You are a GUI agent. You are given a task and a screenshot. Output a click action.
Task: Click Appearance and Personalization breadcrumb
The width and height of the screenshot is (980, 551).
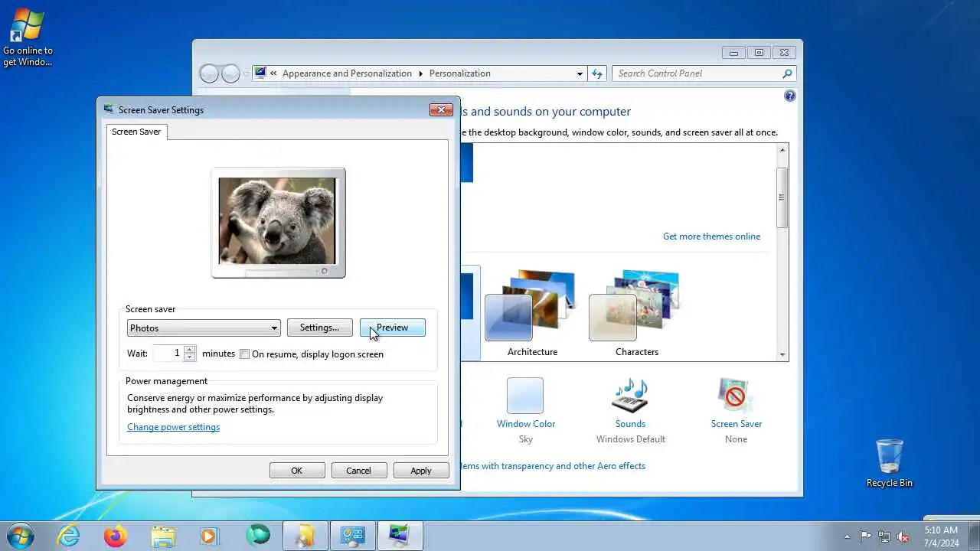[347, 73]
